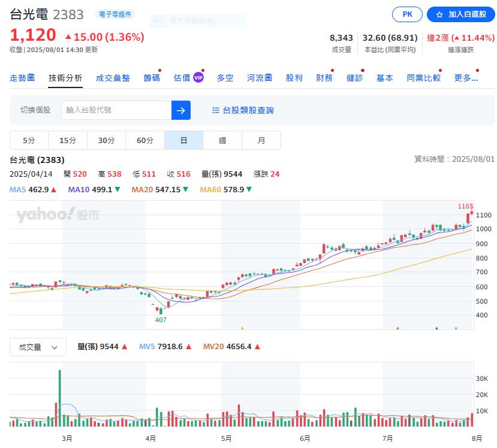
Task: Open the 基本 tab
Action: (x=385, y=78)
